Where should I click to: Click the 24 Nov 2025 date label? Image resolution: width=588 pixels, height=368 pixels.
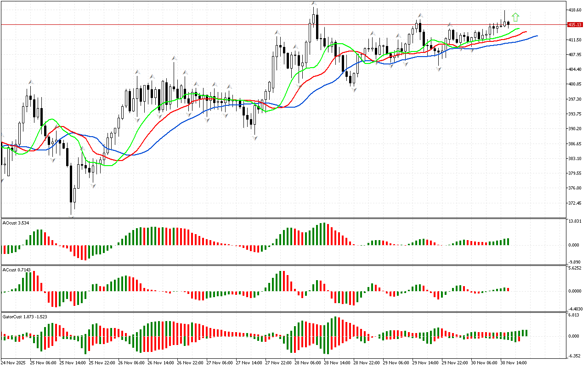point(13,363)
